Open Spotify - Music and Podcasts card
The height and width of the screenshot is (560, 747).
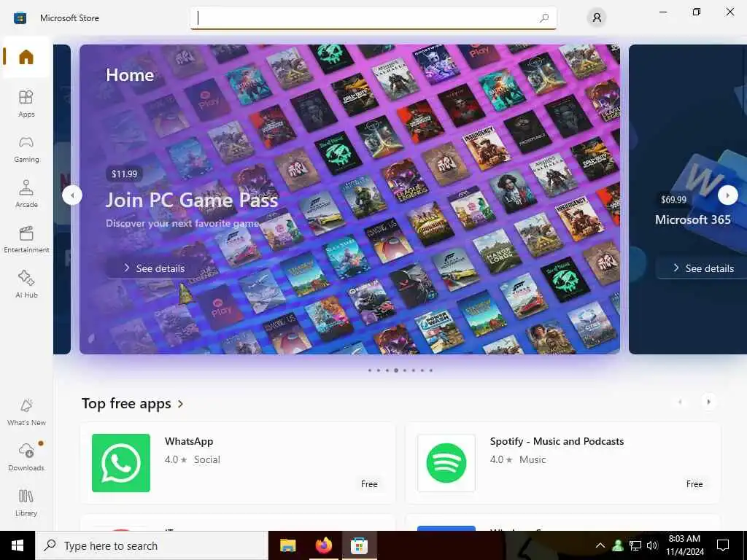(x=563, y=463)
